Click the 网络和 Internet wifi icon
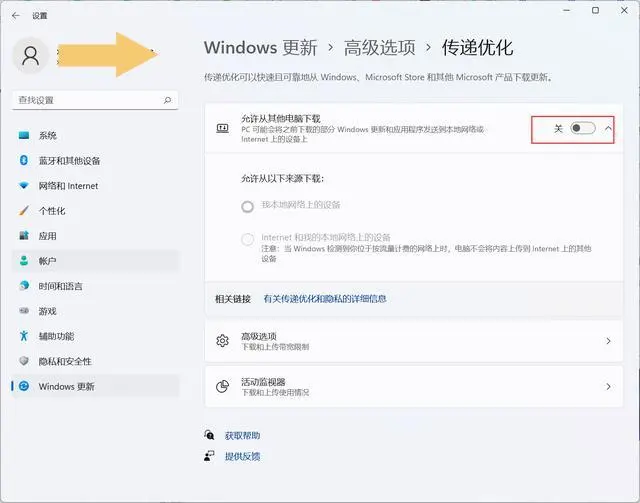 pos(24,185)
